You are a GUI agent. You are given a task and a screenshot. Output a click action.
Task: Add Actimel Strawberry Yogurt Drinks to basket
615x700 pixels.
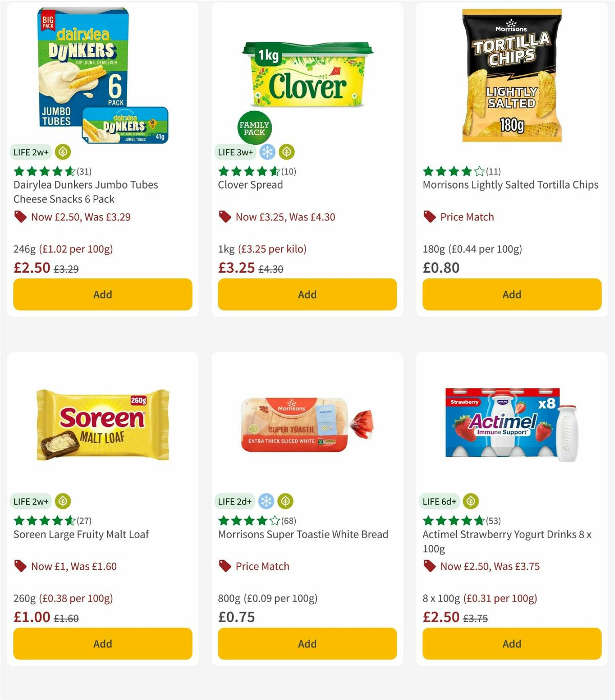511,644
